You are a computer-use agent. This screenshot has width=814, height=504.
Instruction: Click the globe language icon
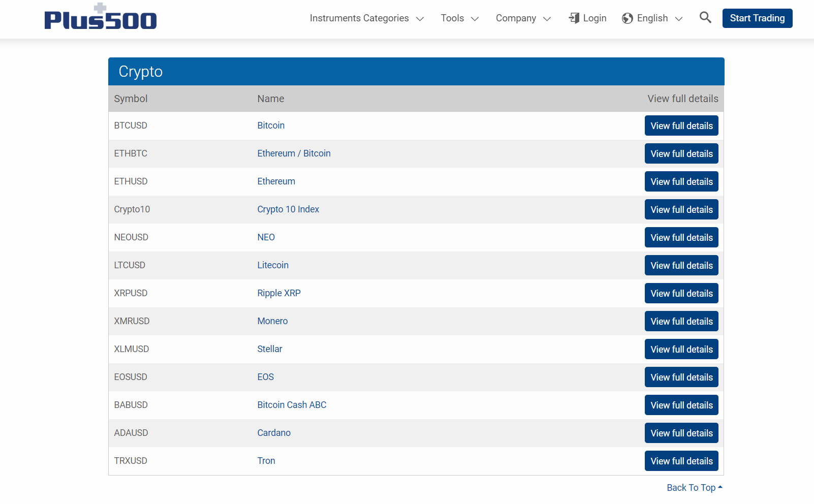pos(628,18)
